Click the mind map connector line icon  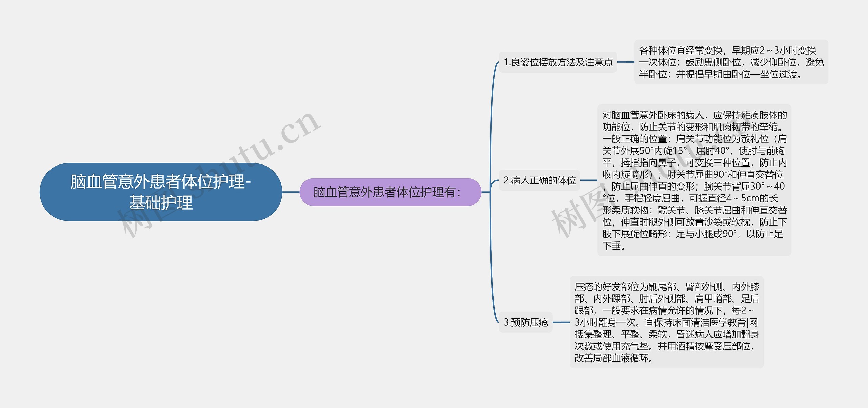(299, 197)
